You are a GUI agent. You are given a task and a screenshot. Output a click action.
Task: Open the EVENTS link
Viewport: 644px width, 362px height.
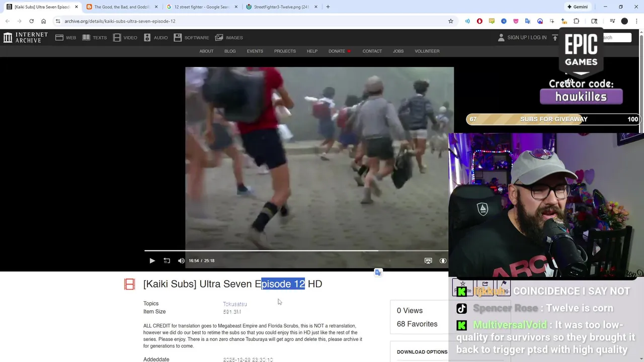coord(255,51)
